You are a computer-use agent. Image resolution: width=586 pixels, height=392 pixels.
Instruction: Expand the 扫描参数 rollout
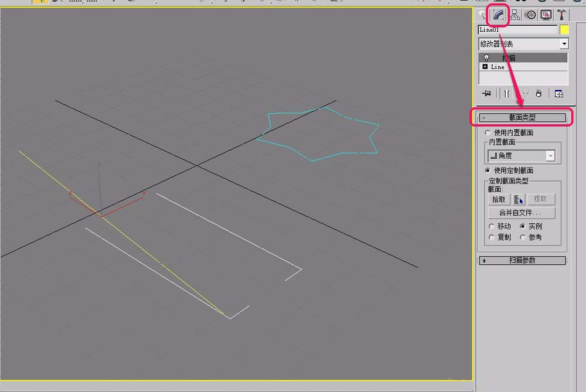tap(522, 260)
